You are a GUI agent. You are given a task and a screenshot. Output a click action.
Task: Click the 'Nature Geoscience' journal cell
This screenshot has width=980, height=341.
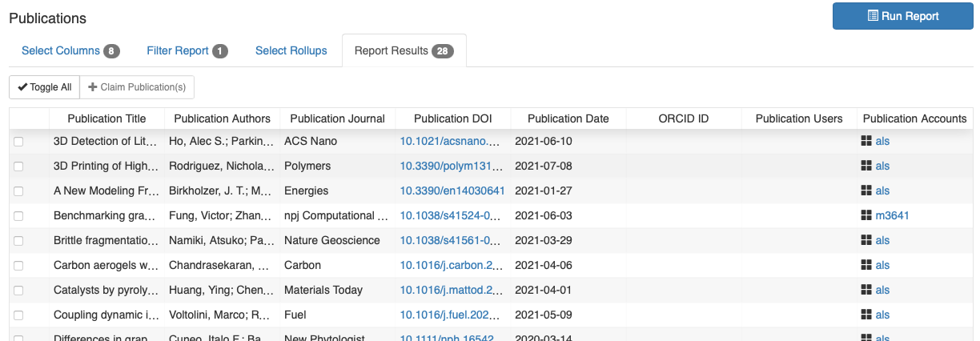point(338,240)
